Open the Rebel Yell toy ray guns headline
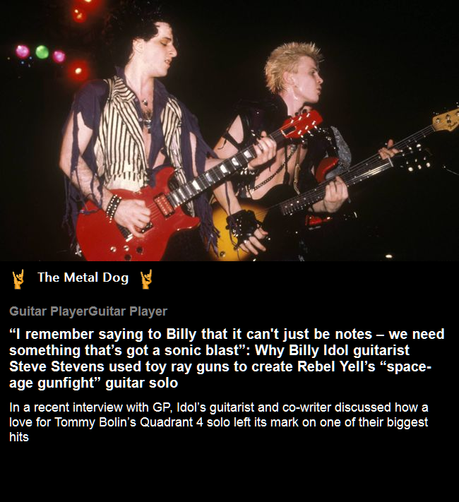 click(x=227, y=358)
